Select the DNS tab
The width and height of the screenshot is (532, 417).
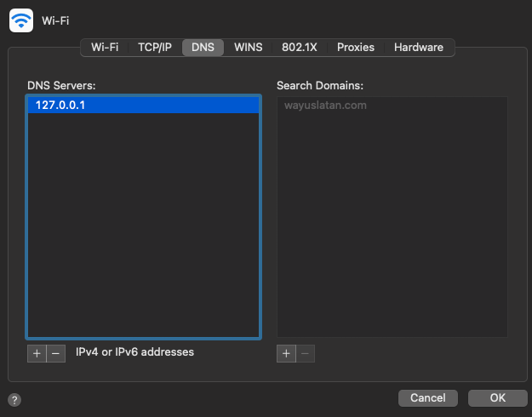pos(203,47)
